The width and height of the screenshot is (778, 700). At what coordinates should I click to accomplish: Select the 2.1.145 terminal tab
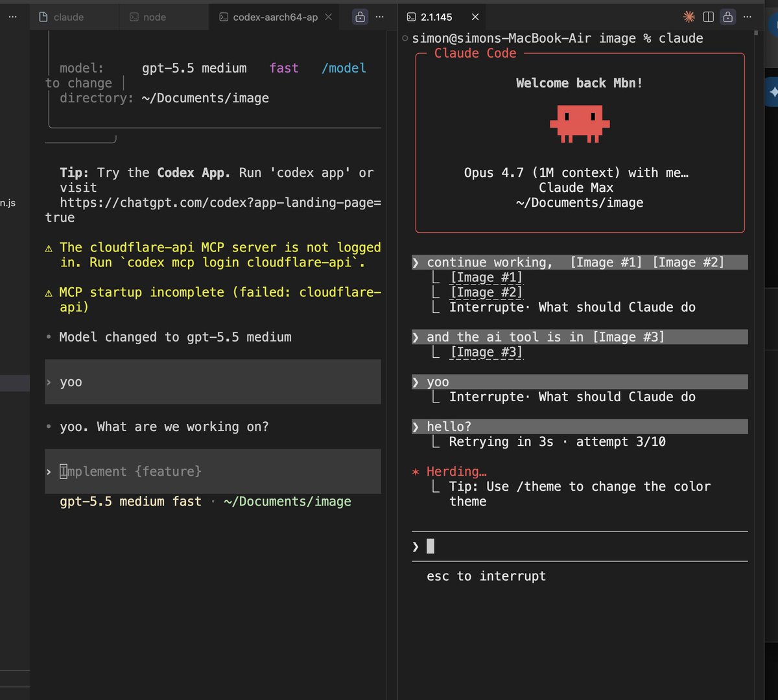[x=435, y=17]
